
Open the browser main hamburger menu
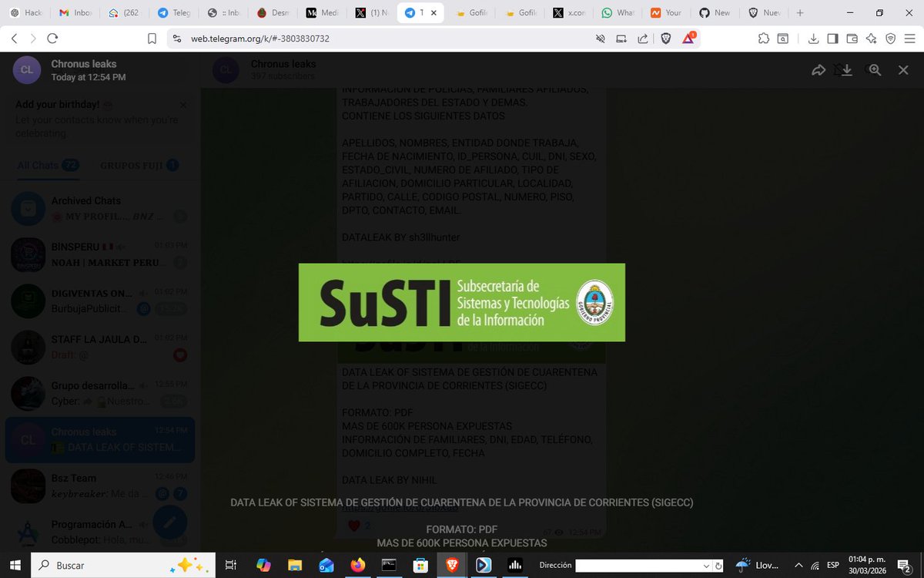click(910, 39)
